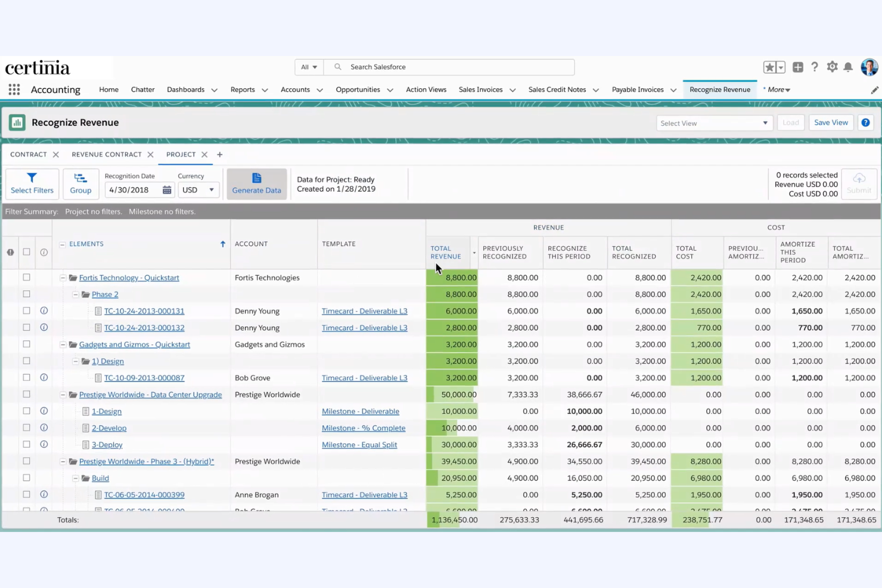
Task: Select the checkbox on the Phase 2 row
Action: pos(26,294)
